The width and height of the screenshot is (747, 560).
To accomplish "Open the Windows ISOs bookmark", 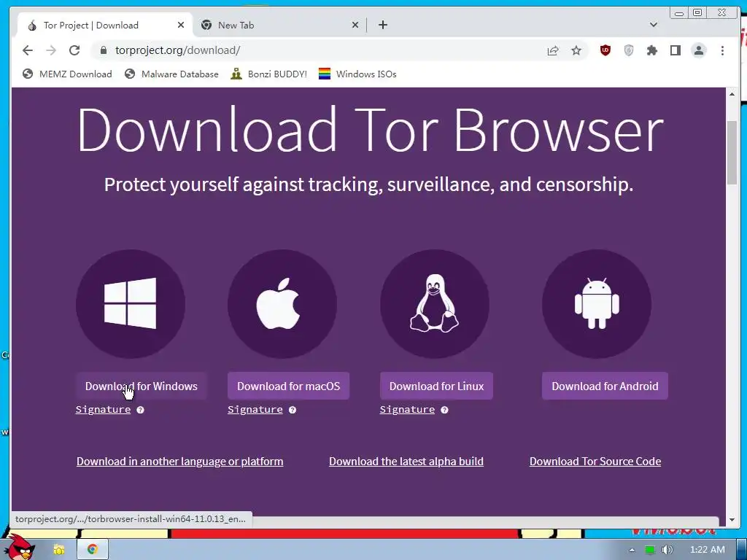I will (357, 74).
